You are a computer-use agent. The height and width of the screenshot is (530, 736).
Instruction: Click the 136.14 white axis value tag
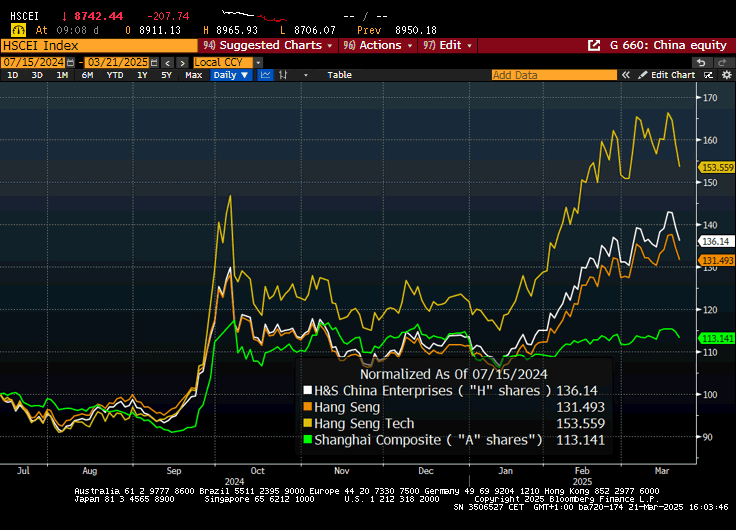717,241
